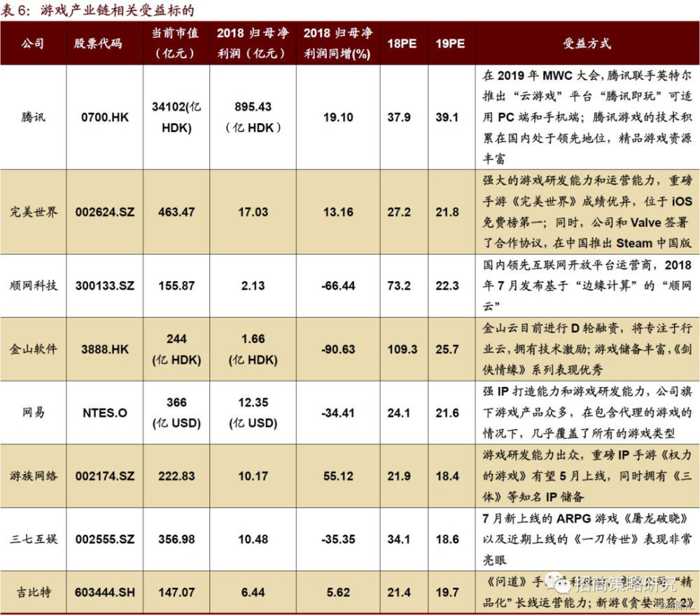
Task: Click the 19PE value '39.1'
Action: point(447,118)
